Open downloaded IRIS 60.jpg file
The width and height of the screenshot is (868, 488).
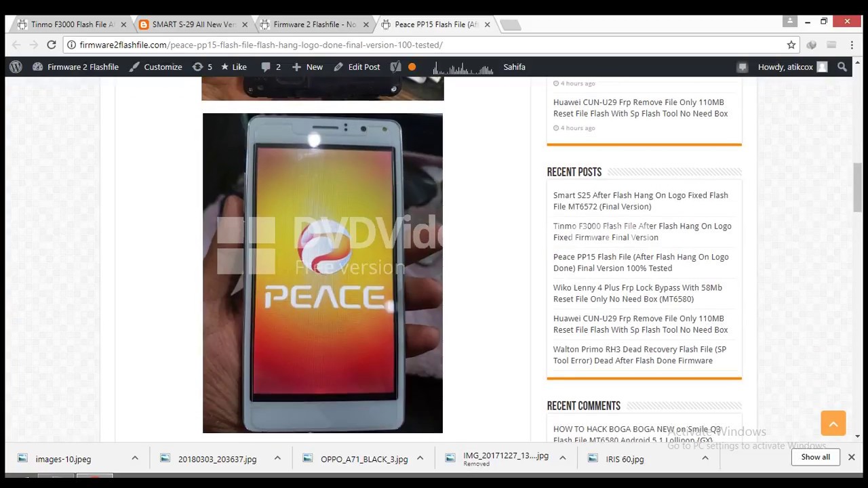[625, 459]
